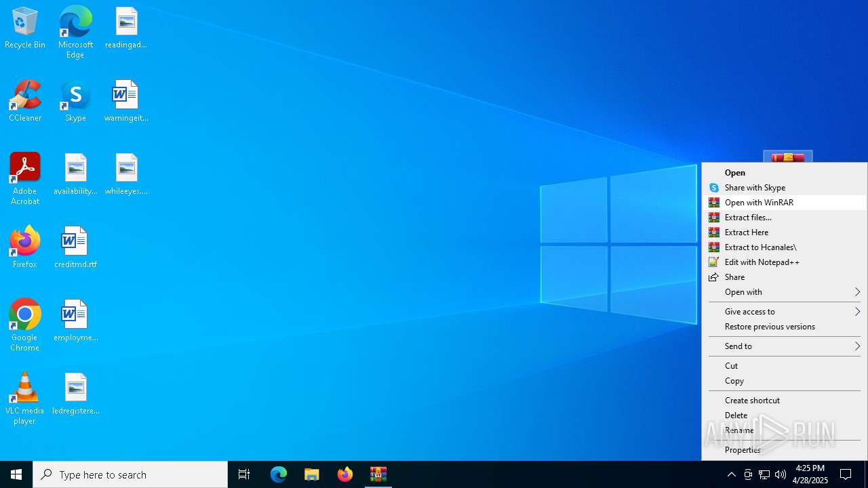The height and width of the screenshot is (488, 868).
Task: Show hidden system tray icons
Action: (731, 474)
